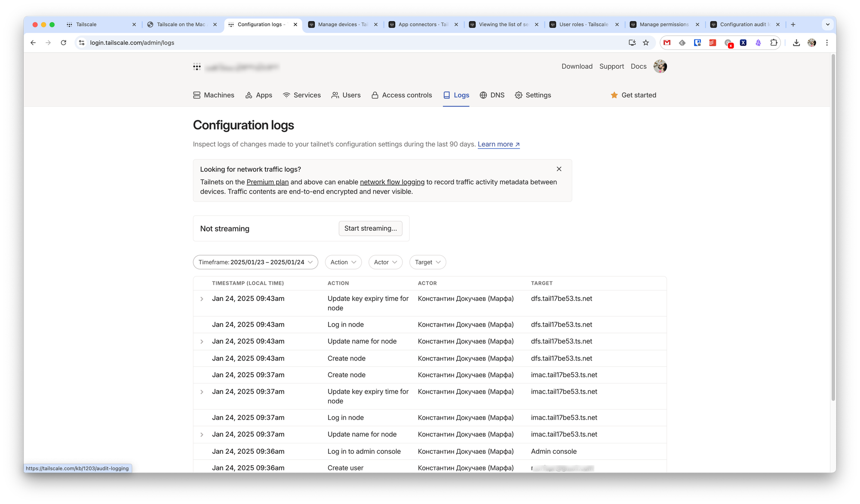
Task: Click the Tailscale dots logo icon
Action: (x=197, y=67)
